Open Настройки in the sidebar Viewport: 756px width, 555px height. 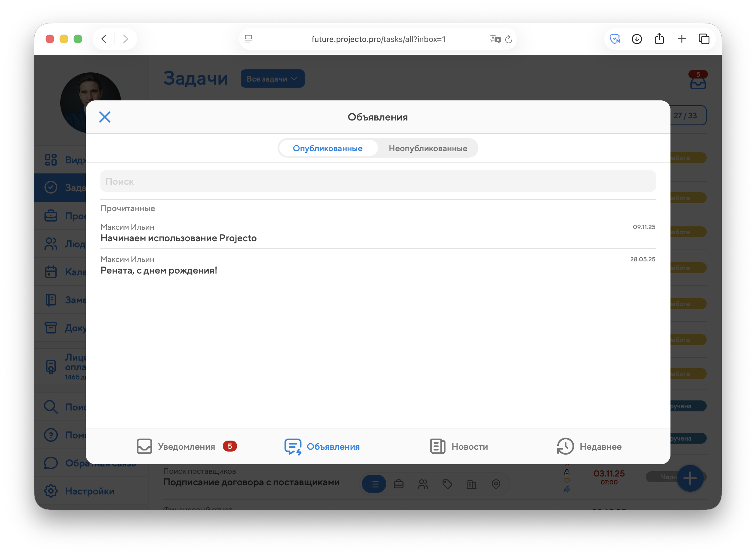pyautogui.click(x=89, y=491)
